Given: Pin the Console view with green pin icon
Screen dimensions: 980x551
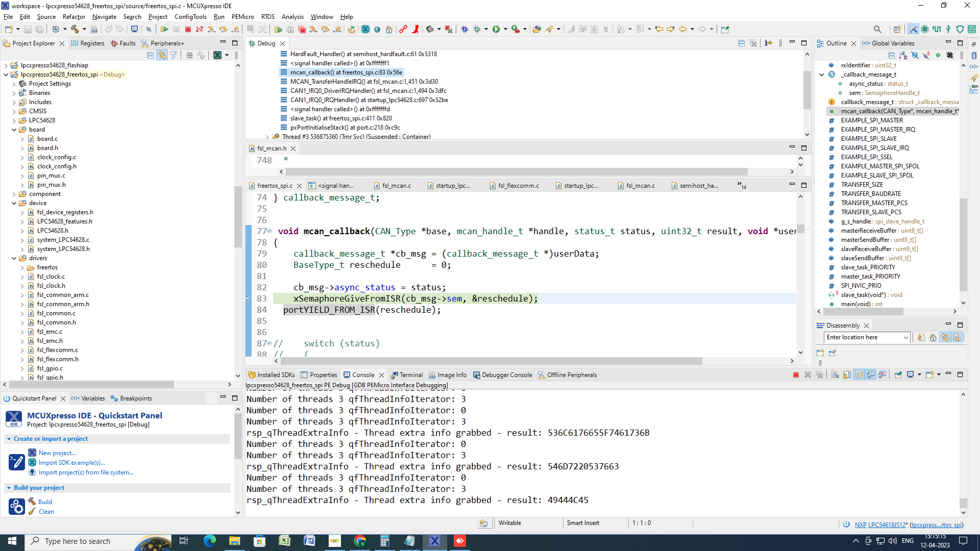Looking at the screenshot, I should pos(899,374).
